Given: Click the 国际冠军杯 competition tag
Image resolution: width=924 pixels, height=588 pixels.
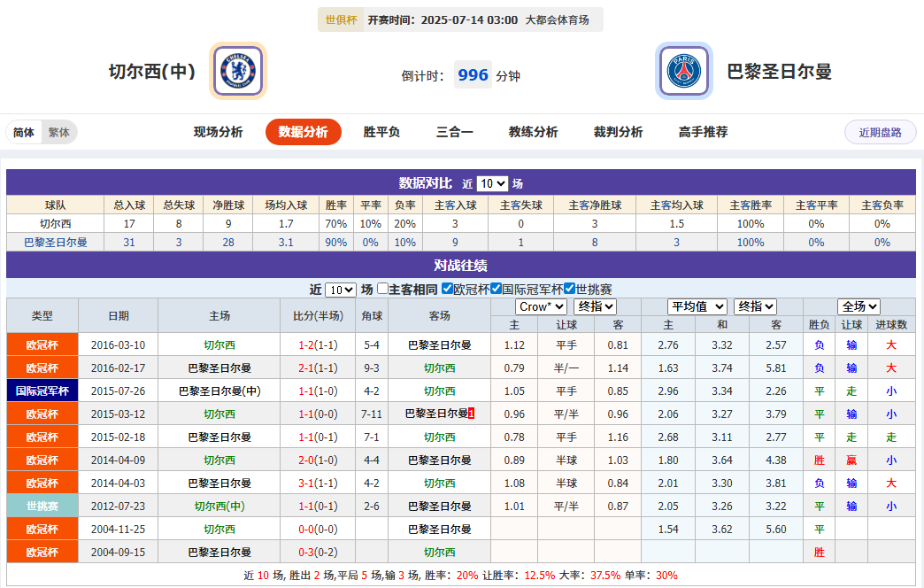Looking at the screenshot, I should (x=42, y=391).
